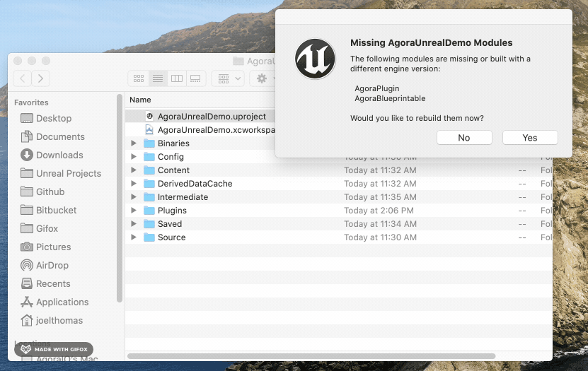Click the Favorites sidebar heading
The height and width of the screenshot is (371, 588).
click(31, 102)
